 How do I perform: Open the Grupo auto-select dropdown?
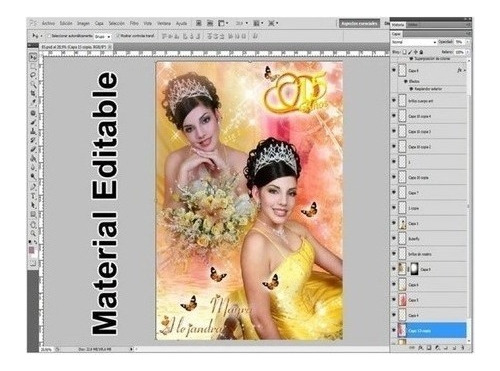tap(102, 36)
